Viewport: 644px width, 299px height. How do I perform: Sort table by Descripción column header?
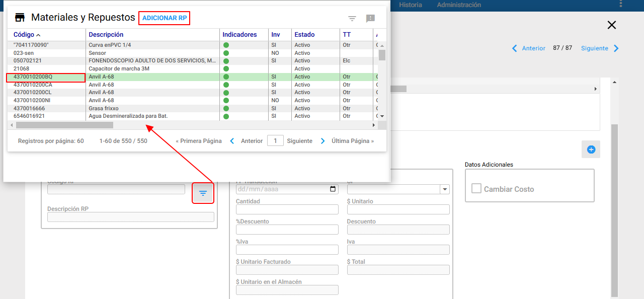tap(106, 35)
